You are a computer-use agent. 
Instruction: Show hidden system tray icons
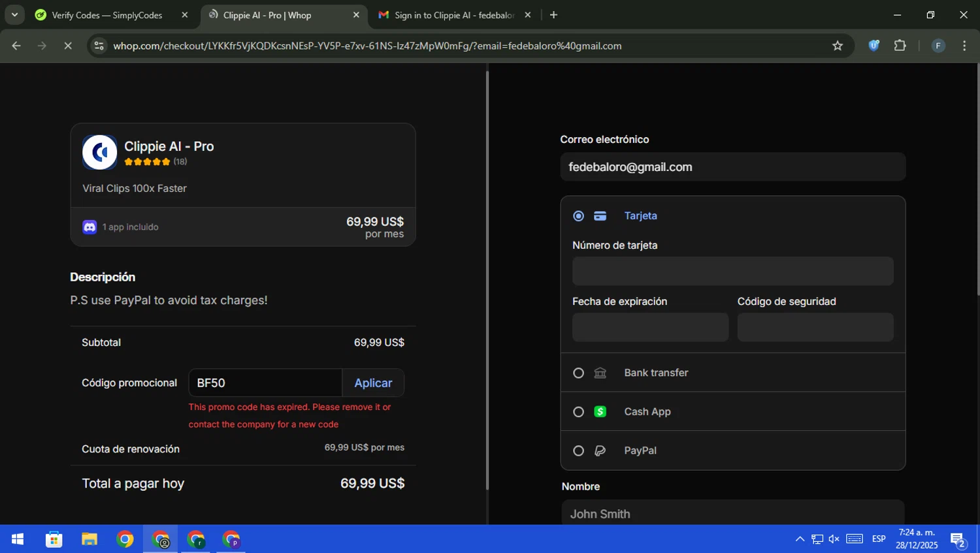pyautogui.click(x=800, y=539)
